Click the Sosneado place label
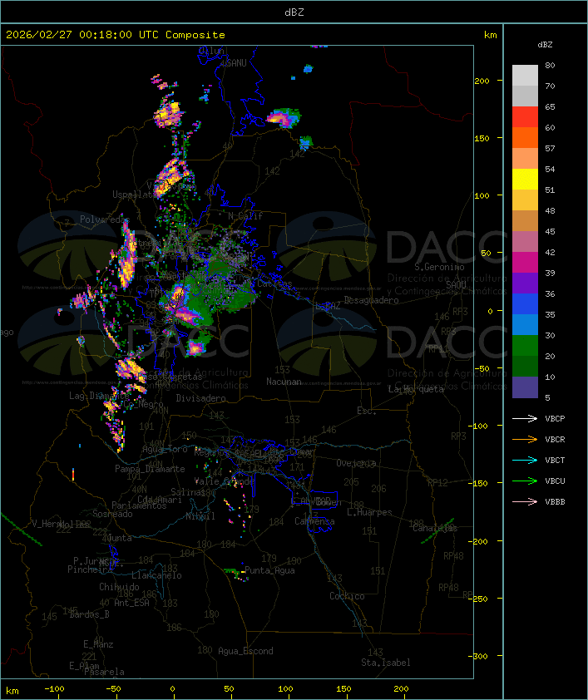The height and width of the screenshot is (700, 588). tap(112, 514)
